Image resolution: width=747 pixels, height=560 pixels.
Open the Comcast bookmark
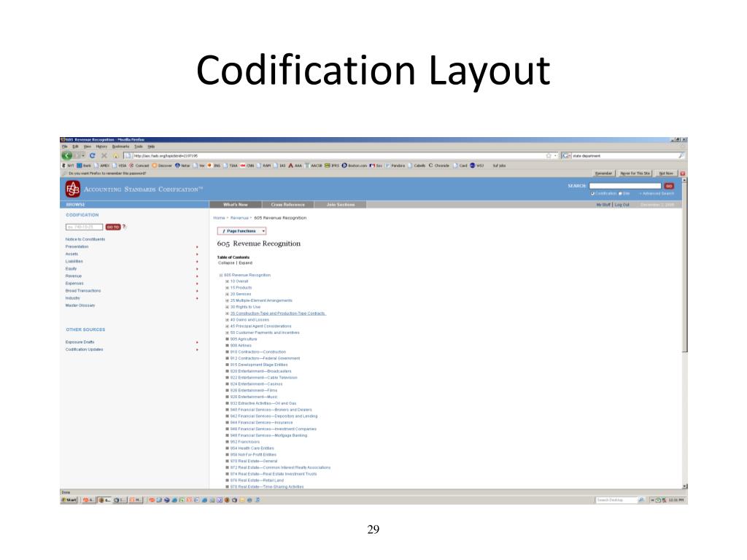coord(139,166)
